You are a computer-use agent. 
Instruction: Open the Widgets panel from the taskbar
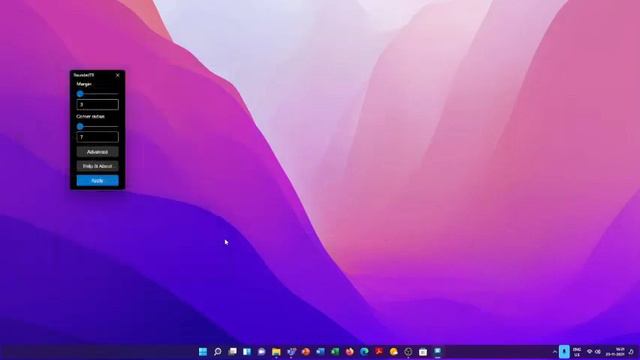tap(247, 351)
